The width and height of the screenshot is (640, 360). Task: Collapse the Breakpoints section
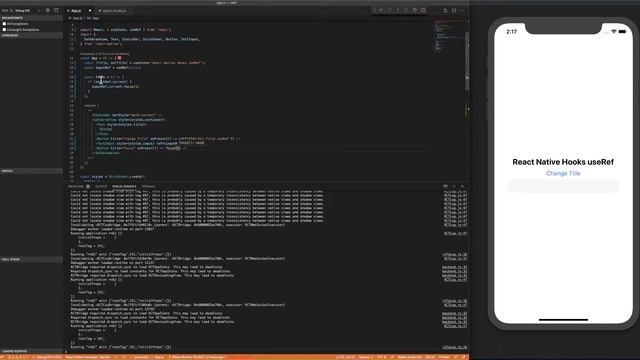[x=31, y=18]
